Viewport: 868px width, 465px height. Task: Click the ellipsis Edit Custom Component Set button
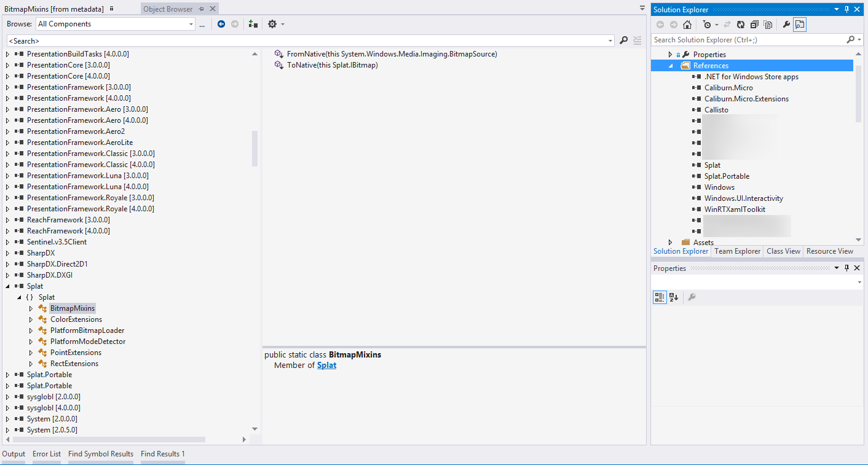pos(202,24)
